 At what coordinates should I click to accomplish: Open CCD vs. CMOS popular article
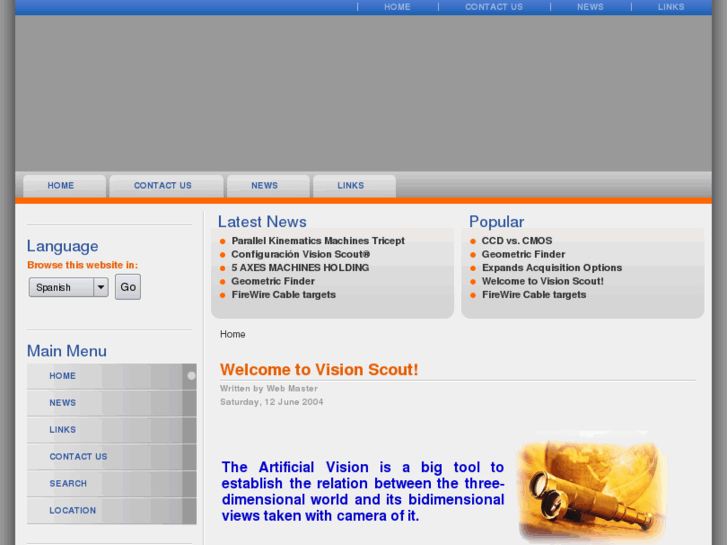[x=517, y=241]
